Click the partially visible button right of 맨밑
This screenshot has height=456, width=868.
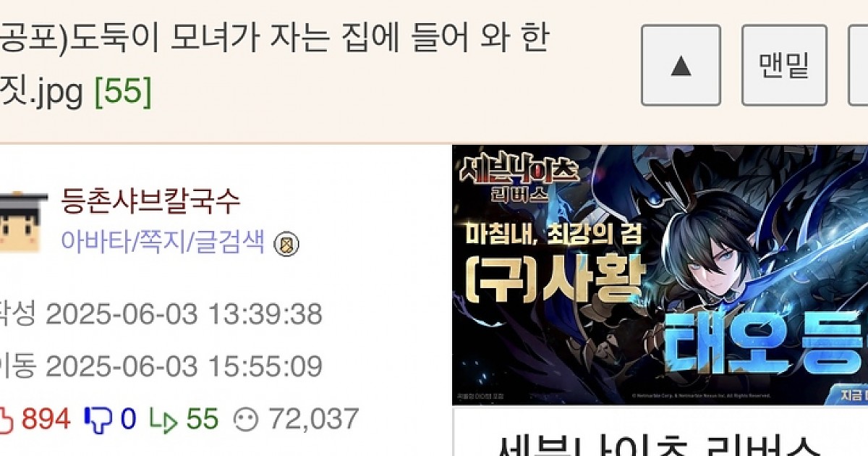(x=859, y=65)
